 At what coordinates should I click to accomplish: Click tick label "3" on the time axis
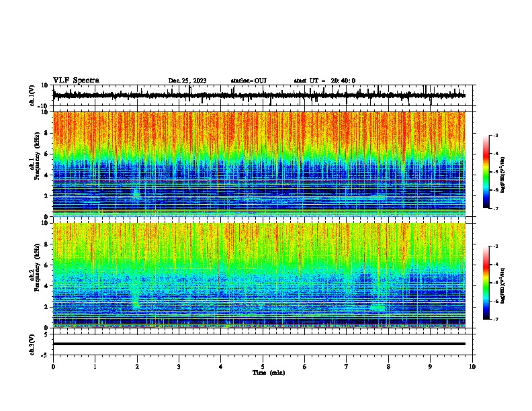179,367
